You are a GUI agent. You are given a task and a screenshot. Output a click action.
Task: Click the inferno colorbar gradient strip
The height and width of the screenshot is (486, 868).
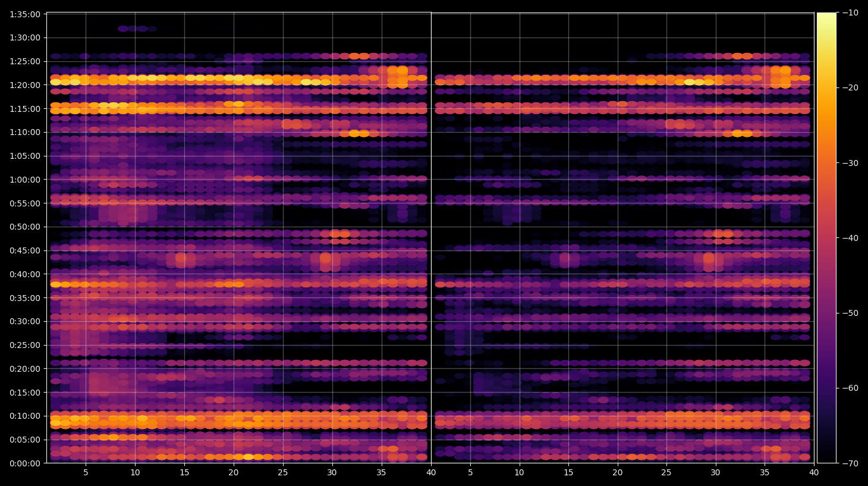pyautogui.click(x=826, y=238)
